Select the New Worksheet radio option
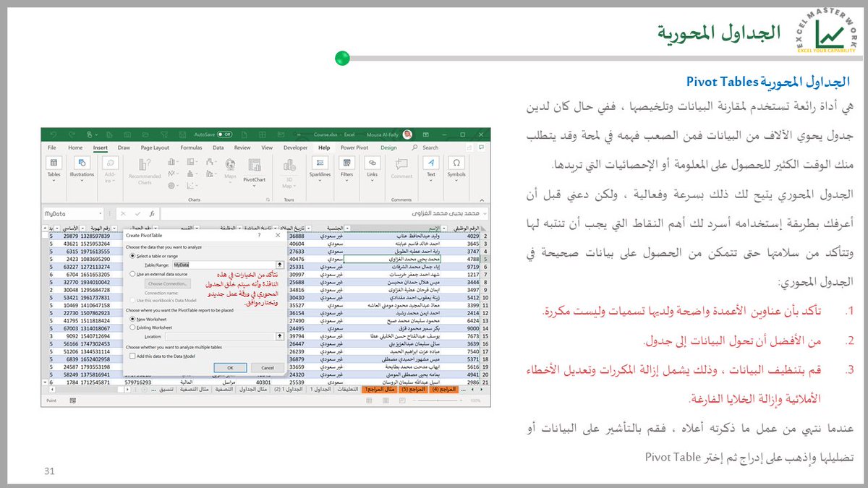 pos(132,319)
